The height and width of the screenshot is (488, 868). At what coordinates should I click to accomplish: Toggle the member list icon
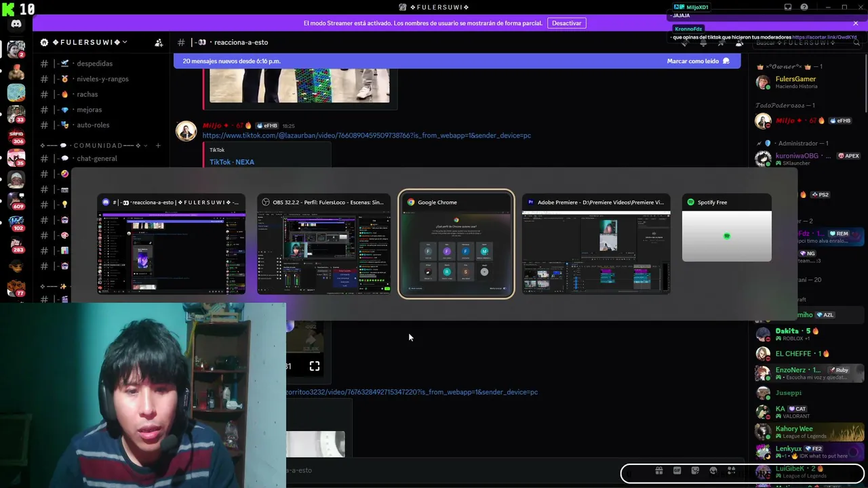(x=738, y=43)
